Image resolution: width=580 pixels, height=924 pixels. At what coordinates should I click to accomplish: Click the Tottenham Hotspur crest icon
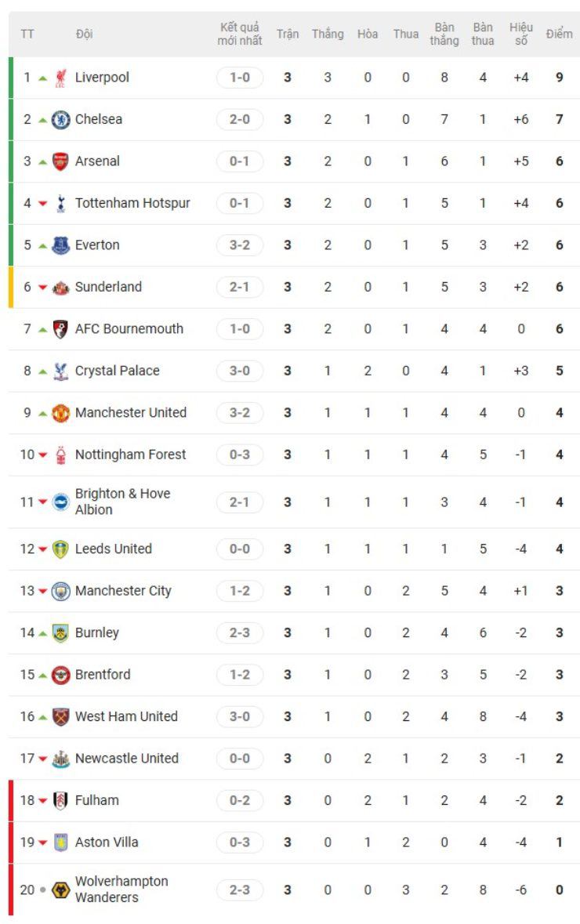(x=60, y=204)
